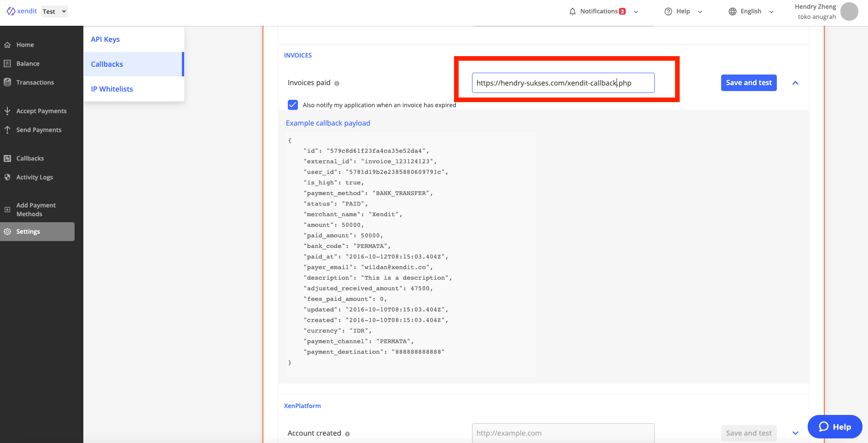Click the INVOICES section heading
Image resolution: width=868 pixels, height=443 pixels.
(298, 55)
